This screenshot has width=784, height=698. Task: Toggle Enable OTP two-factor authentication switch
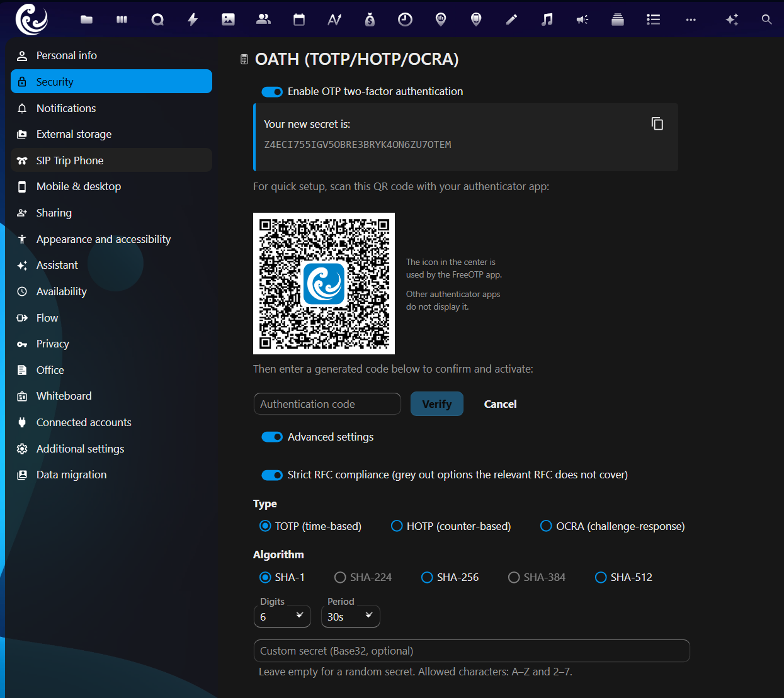coord(272,92)
